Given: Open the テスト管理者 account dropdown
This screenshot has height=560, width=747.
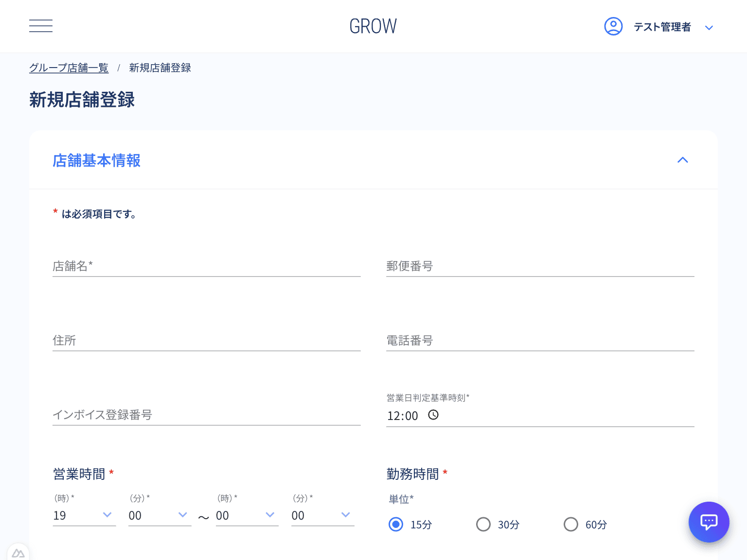Looking at the screenshot, I should tap(709, 28).
